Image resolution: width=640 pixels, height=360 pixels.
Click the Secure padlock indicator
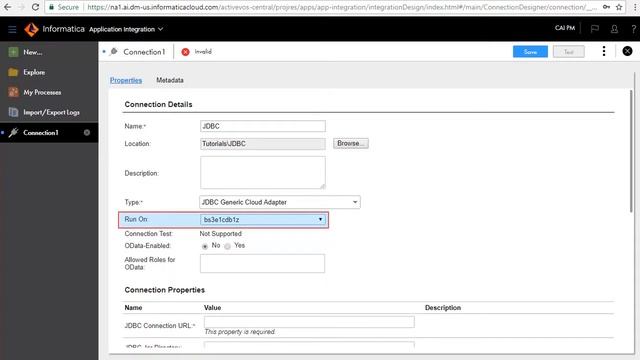tap(64, 7)
